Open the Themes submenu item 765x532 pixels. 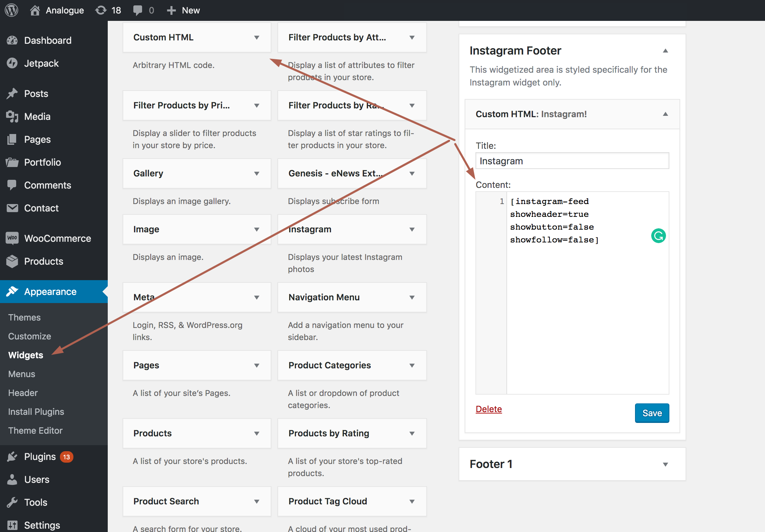pos(24,317)
